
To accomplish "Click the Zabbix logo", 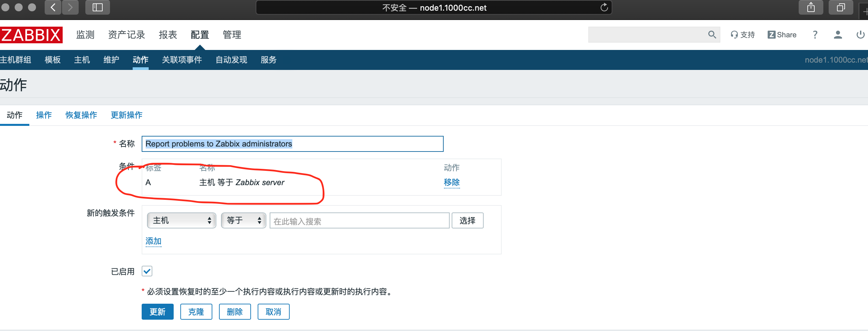I will tap(31, 35).
